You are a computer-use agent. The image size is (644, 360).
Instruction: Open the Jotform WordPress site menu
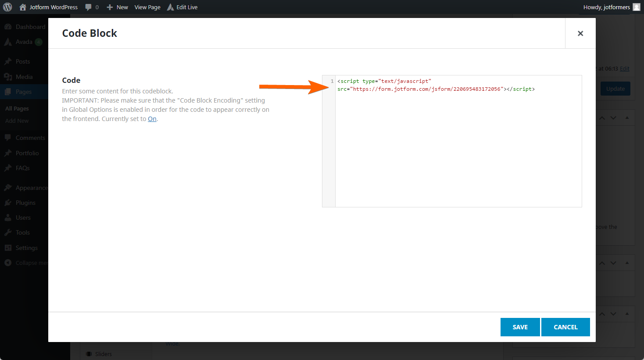point(54,7)
